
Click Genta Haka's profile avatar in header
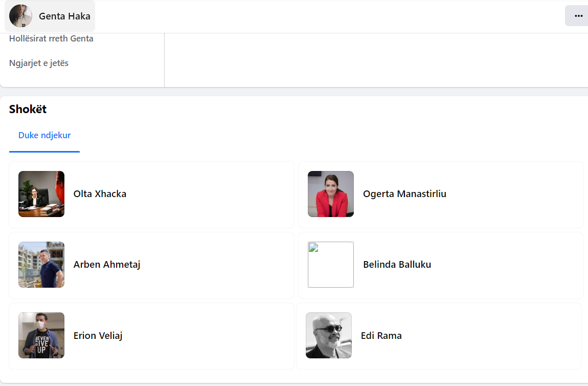click(21, 16)
